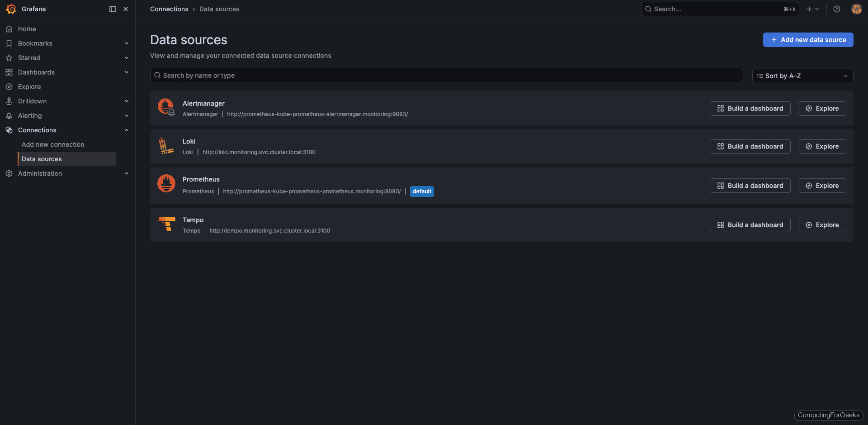Click the Add new data source button
The image size is (868, 425).
tap(808, 39)
